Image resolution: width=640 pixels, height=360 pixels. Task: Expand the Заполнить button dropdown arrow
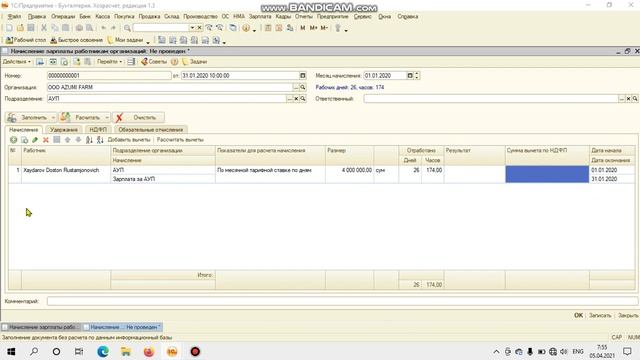pos(53,118)
